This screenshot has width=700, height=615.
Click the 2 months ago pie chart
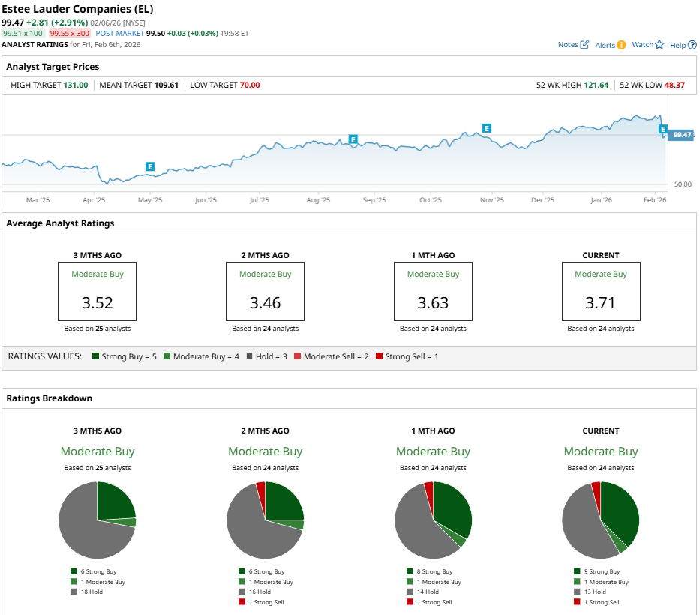266,520
